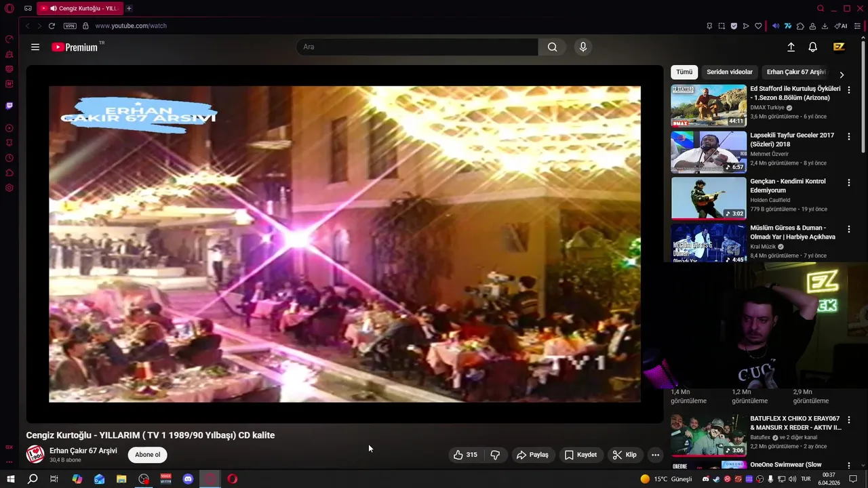Open browser search magnifier in title bar
Viewport: 868px width, 488px height.
click(x=821, y=8)
